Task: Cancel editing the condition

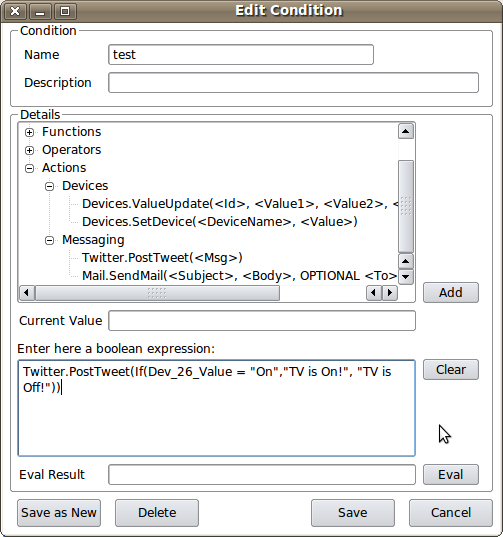Action: [451, 513]
